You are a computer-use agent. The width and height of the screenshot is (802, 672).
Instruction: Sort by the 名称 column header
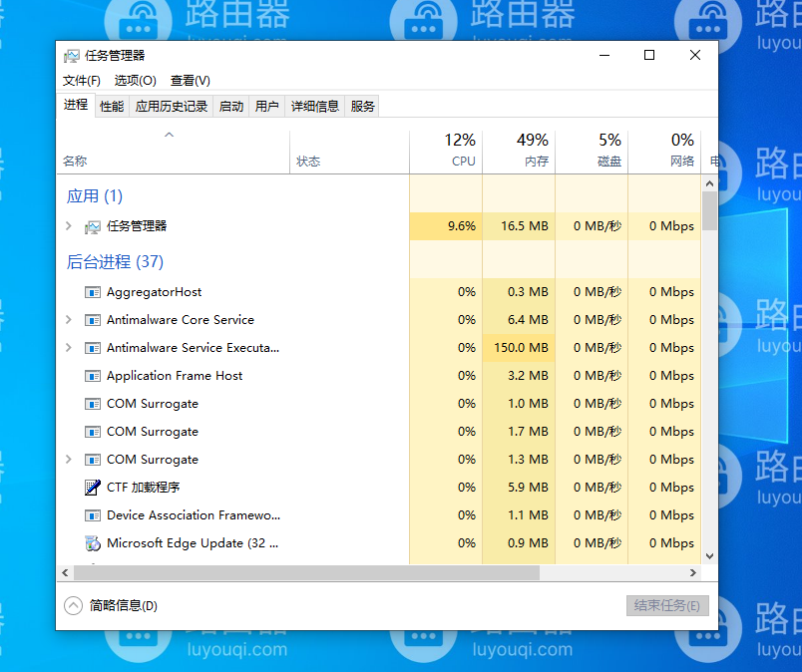tap(174, 152)
